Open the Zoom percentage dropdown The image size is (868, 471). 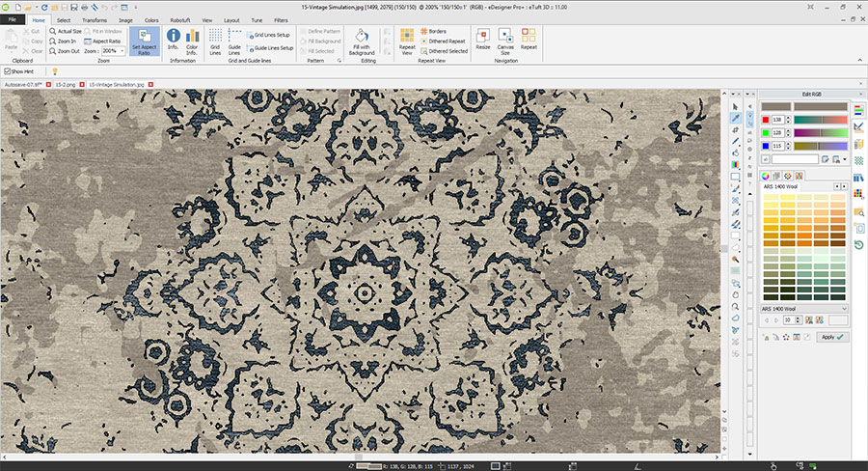[x=121, y=51]
